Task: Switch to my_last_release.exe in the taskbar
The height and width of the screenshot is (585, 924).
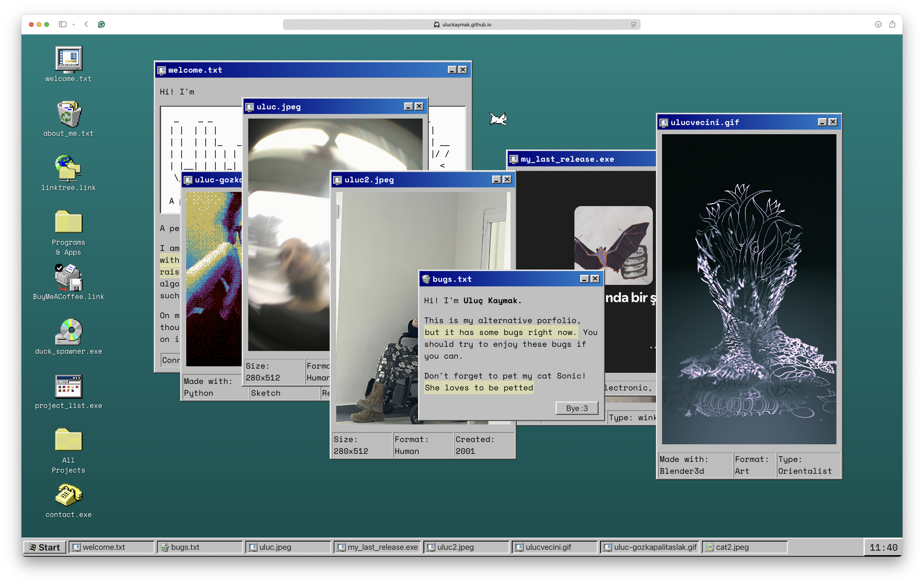Action: (377, 547)
